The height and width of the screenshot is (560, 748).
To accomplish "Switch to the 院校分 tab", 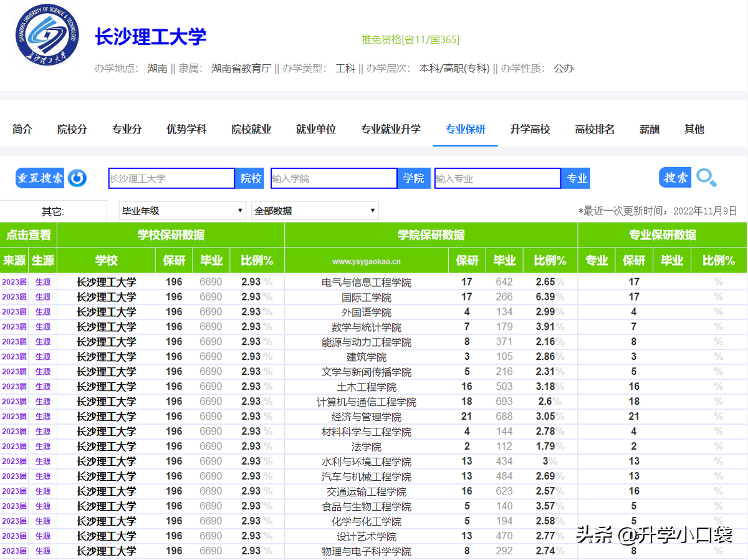I will [x=72, y=129].
